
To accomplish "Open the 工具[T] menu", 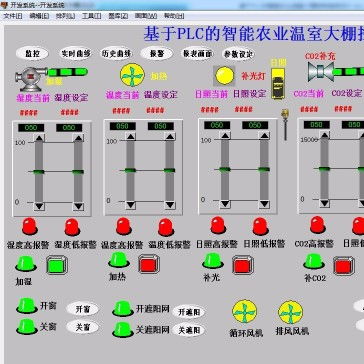I will [x=92, y=16].
